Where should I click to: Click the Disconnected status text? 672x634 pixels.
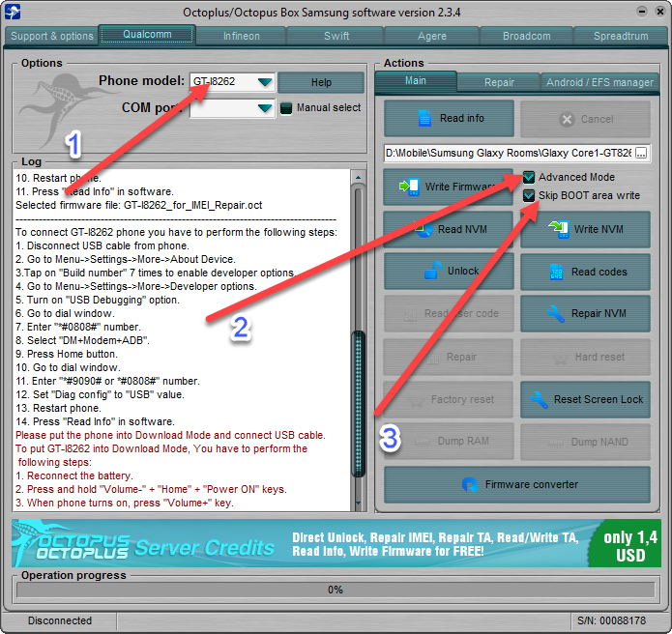pyautogui.click(x=60, y=620)
